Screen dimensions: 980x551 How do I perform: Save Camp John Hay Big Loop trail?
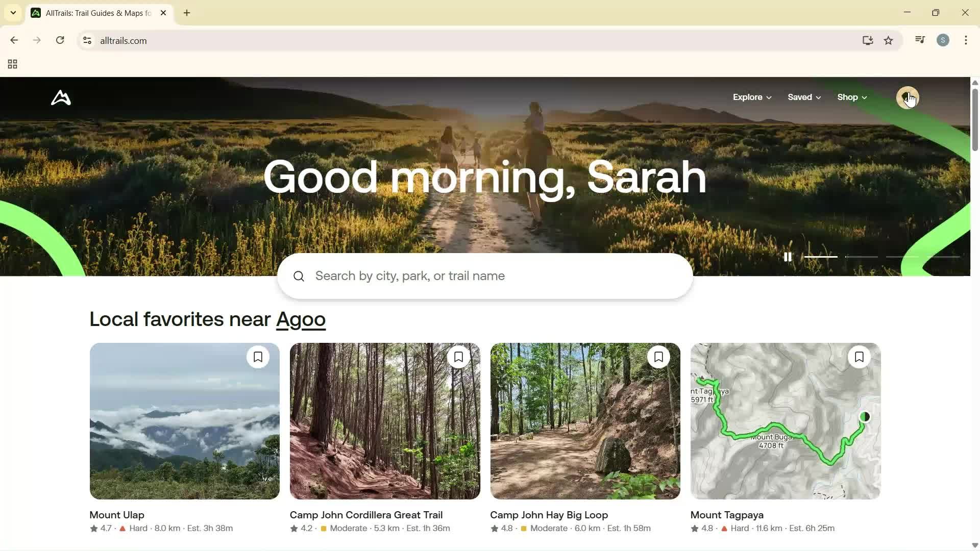tap(658, 357)
